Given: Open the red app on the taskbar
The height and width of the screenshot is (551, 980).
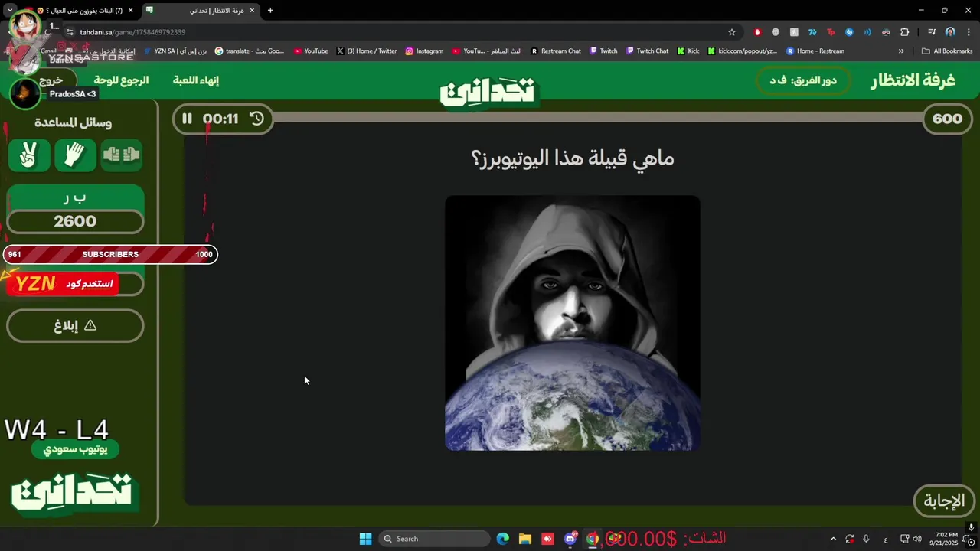Looking at the screenshot, I should pos(547,539).
